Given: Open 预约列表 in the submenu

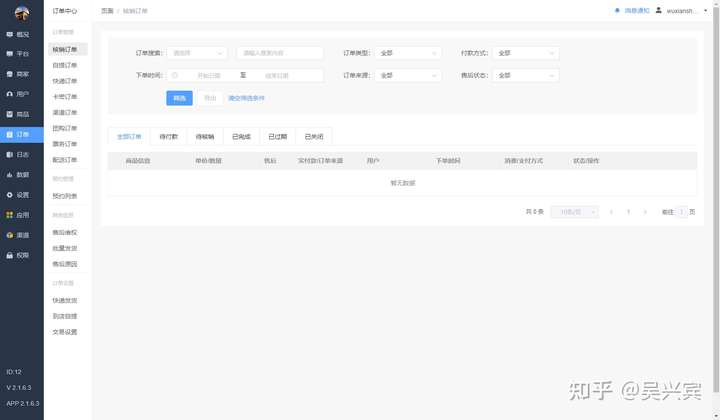Looking at the screenshot, I should (65, 196).
